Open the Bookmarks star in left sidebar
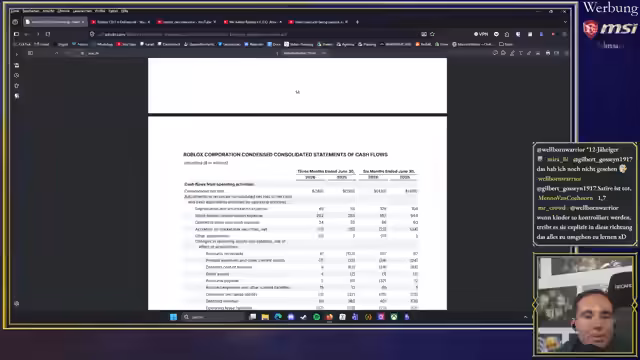640x360 pixels. click(17, 86)
